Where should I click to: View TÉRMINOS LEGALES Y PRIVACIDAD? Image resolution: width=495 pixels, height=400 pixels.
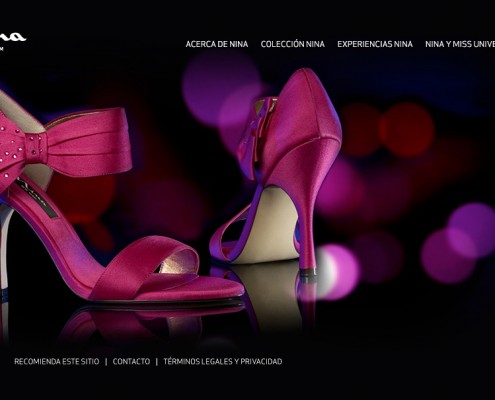tap(223, 361)
